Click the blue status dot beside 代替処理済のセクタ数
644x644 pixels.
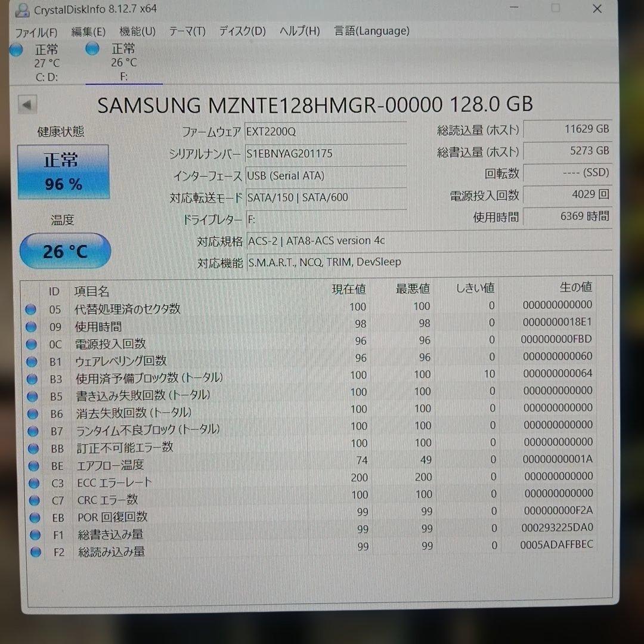pyautogui.click(x=32, y=309)
